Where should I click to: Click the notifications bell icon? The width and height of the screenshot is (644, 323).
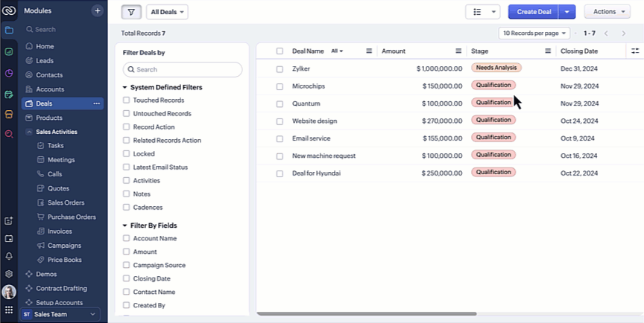[9, 256]
